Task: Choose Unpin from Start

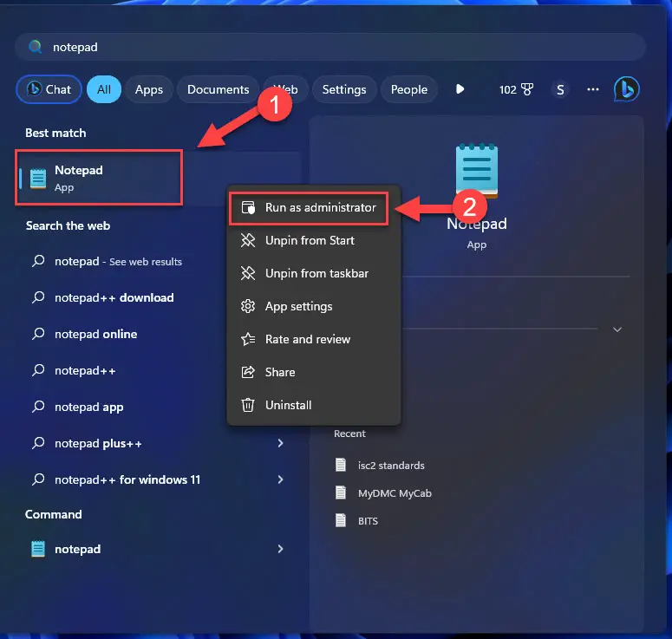Action: tap(314, 240)
